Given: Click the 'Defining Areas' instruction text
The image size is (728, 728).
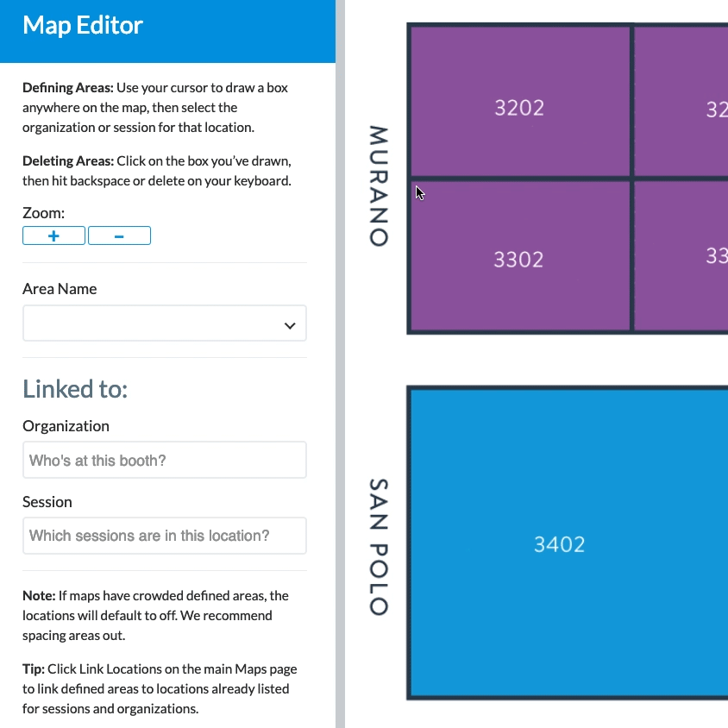Looking at the screenshot, I should [x=155, y=108].
